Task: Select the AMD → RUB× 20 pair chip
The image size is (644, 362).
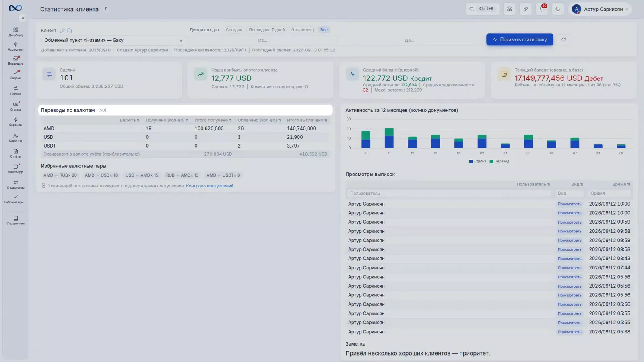Action: point(60,175)
